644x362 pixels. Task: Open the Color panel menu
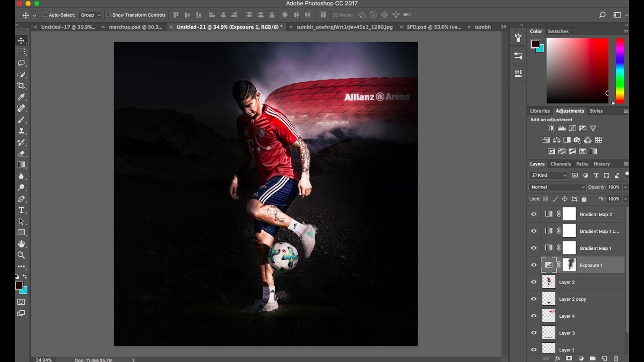[626, 32]
